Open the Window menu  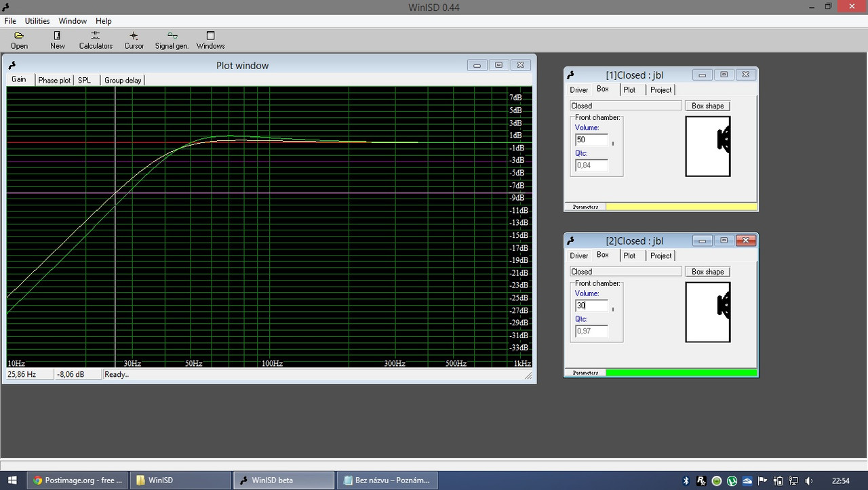point(73,21)
